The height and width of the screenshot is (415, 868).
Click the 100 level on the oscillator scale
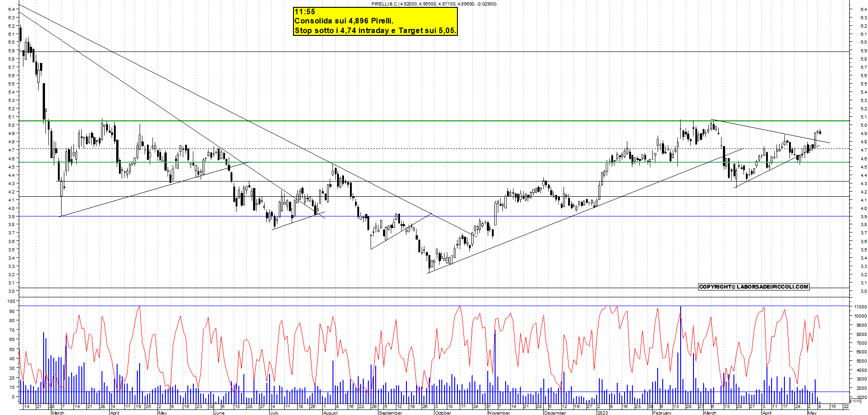coord(10,301)
